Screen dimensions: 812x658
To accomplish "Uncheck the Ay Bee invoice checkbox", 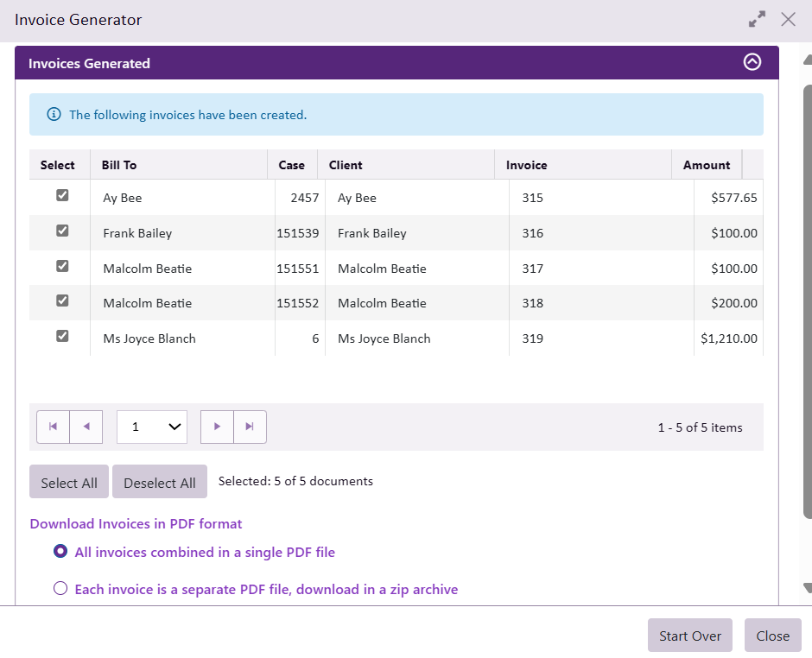I will click(x=62, y=196).
